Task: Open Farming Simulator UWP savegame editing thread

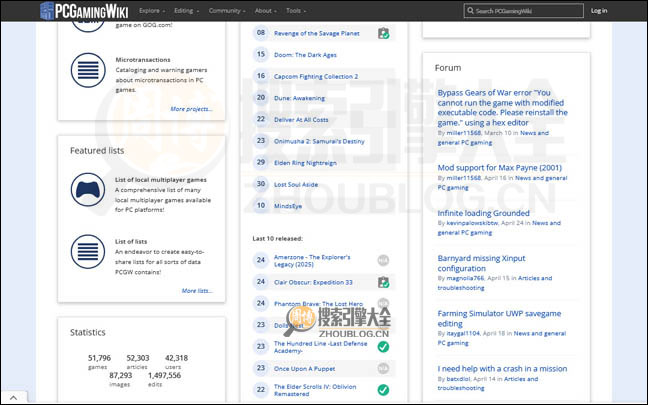Action: [x=499, y=319]
